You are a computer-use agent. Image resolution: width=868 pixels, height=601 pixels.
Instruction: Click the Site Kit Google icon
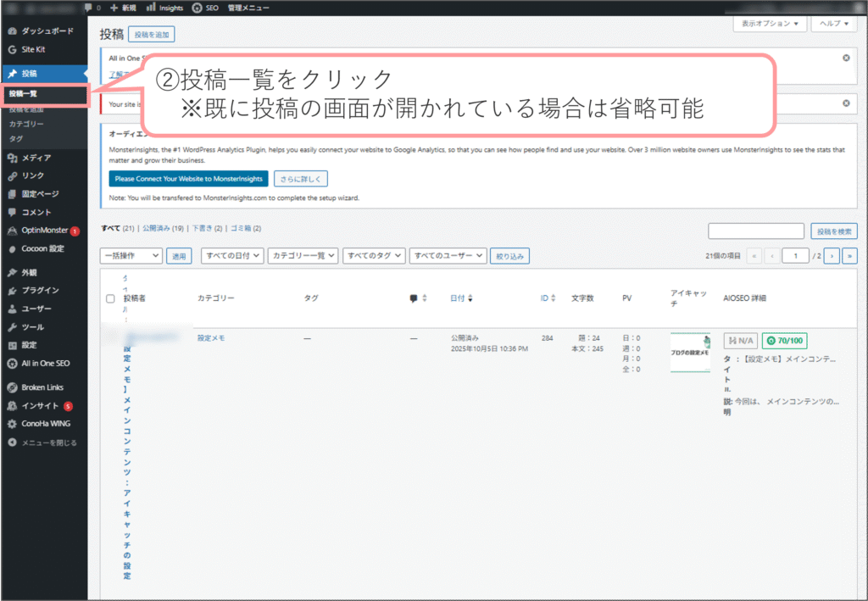12,49
